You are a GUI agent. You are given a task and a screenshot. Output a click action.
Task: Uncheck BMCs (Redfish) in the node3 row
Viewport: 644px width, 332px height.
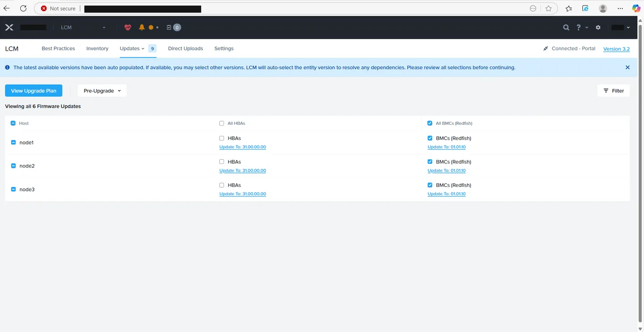pyautogui.click(x=430, y=185)
